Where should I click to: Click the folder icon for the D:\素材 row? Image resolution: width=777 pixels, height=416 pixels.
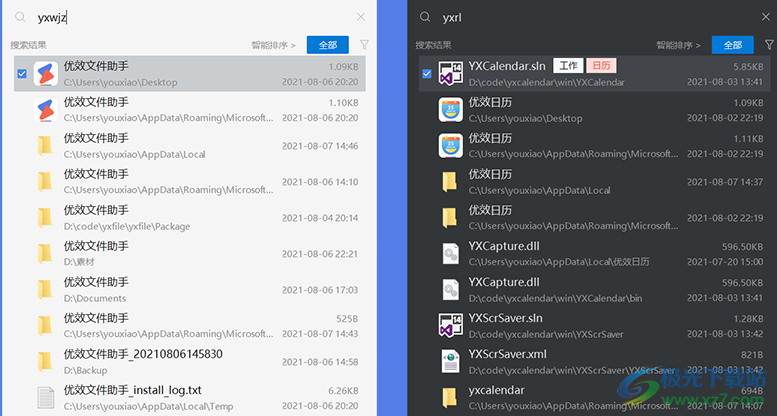click(x=45, y=253)
